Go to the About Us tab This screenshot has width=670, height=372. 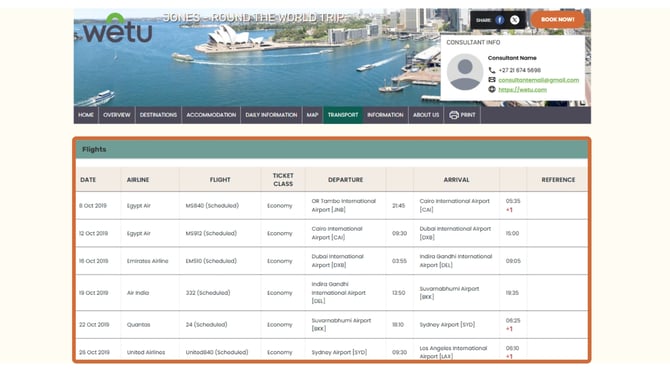[x=426, y=115]
